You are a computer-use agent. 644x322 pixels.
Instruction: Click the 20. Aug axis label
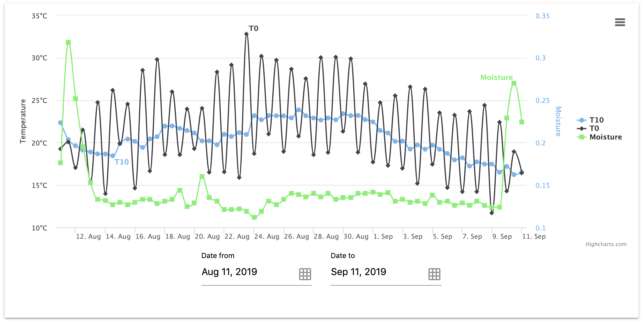pyautogui.click(x=207, y=236)
